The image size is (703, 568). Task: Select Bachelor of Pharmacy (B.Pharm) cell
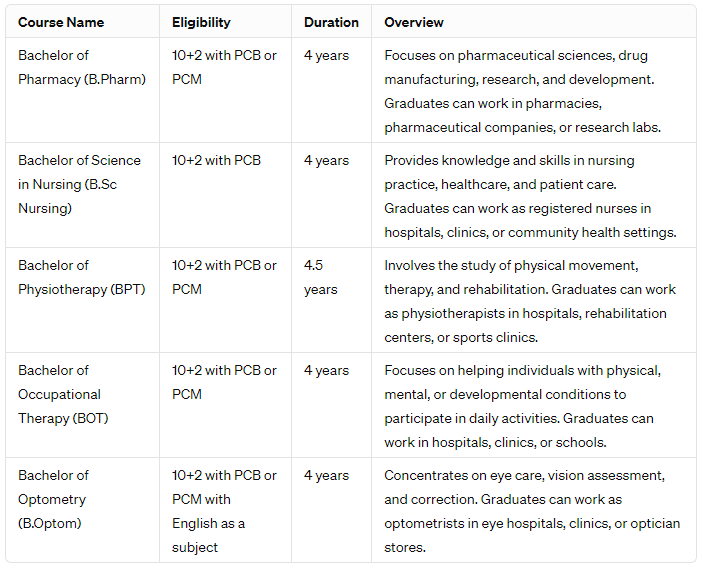81,67
